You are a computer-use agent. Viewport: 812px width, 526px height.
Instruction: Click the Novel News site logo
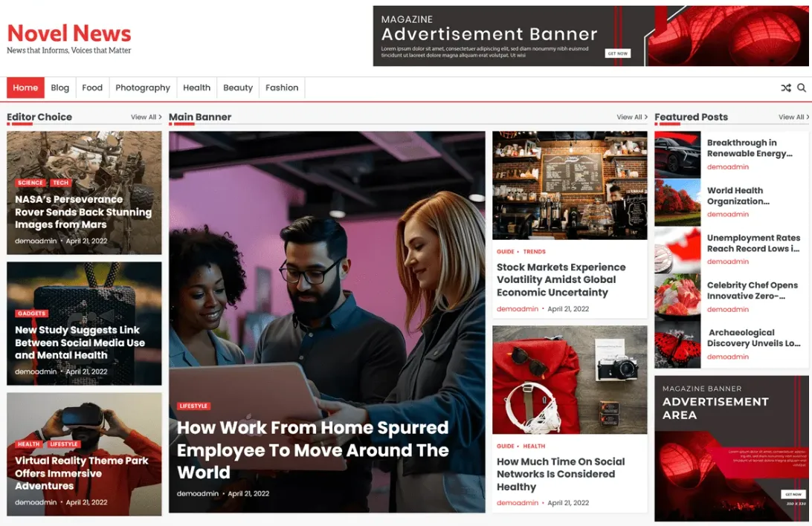click(x=69, y=33)
